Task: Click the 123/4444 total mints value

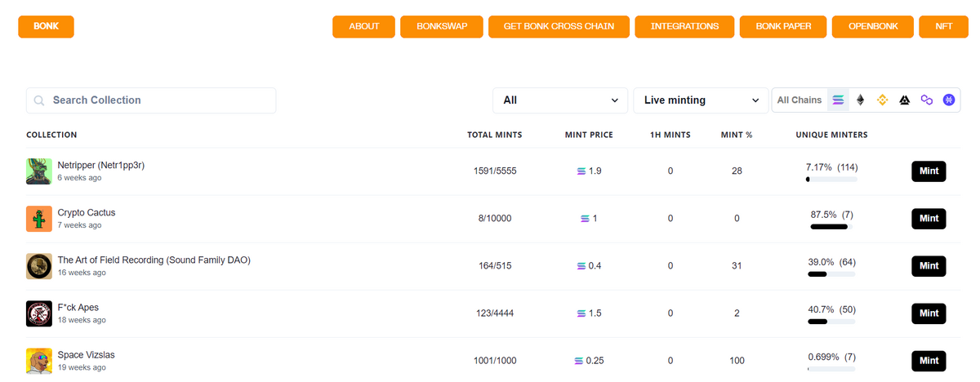Action: coord(495,313)
